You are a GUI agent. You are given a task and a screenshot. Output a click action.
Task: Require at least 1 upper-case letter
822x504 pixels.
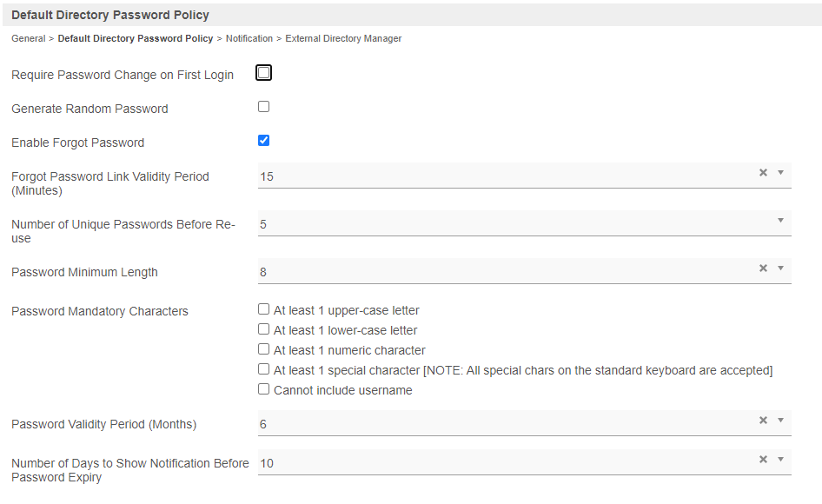click(x=263, y=309)
